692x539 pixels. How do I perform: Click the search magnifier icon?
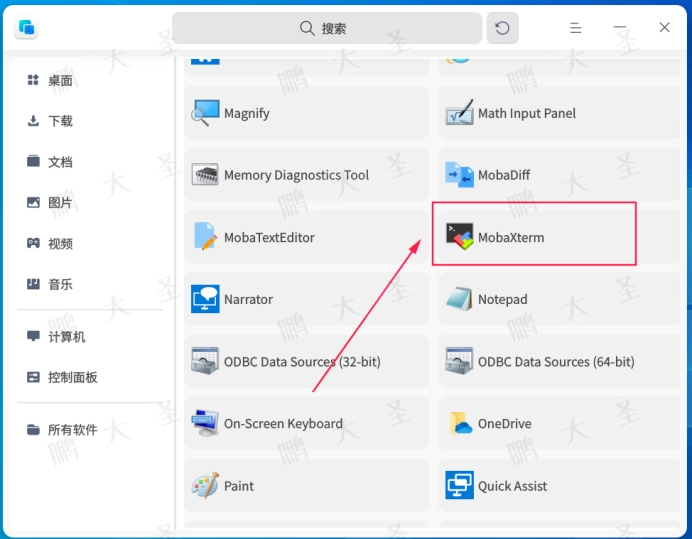pyautogui.click(x=307, y=29)
